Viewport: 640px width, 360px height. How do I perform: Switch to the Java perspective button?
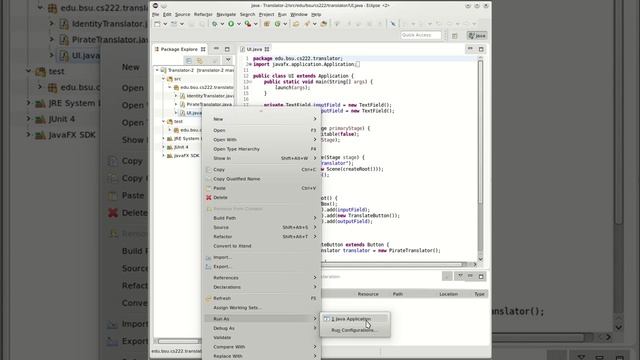(477, 36)
